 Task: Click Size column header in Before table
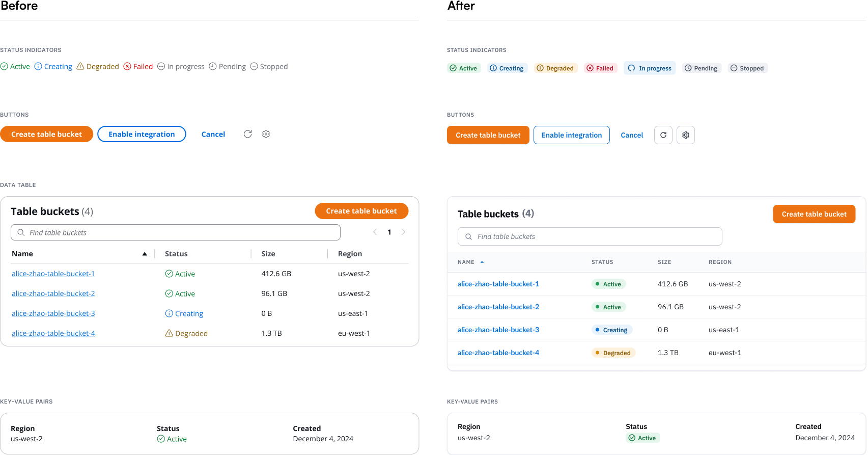(x=268, y=254)
